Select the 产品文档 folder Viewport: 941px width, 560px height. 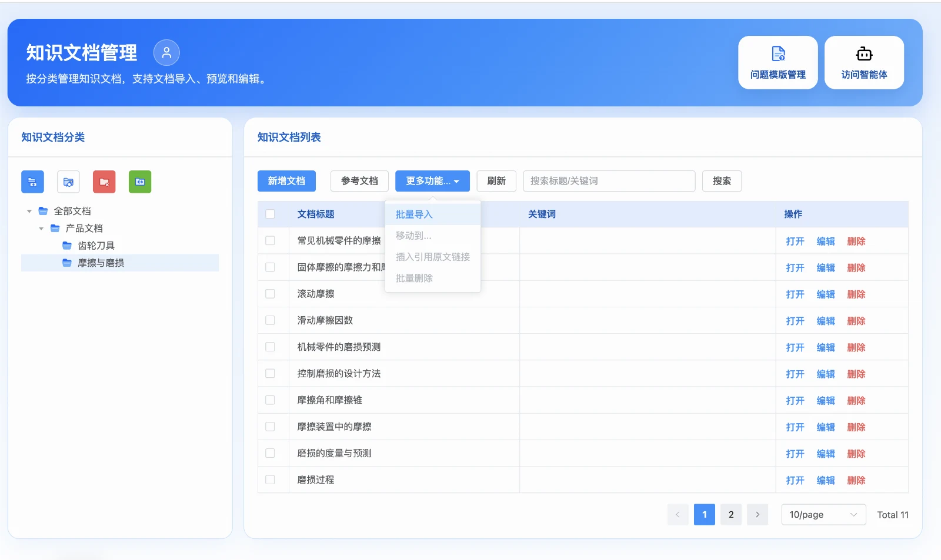tap(84, 228)
